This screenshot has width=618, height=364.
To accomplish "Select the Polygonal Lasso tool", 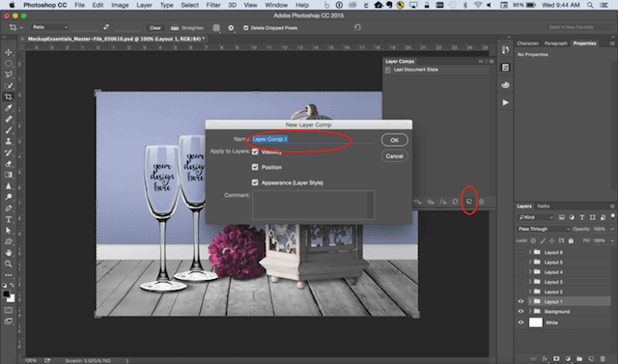I will point(9,74).
